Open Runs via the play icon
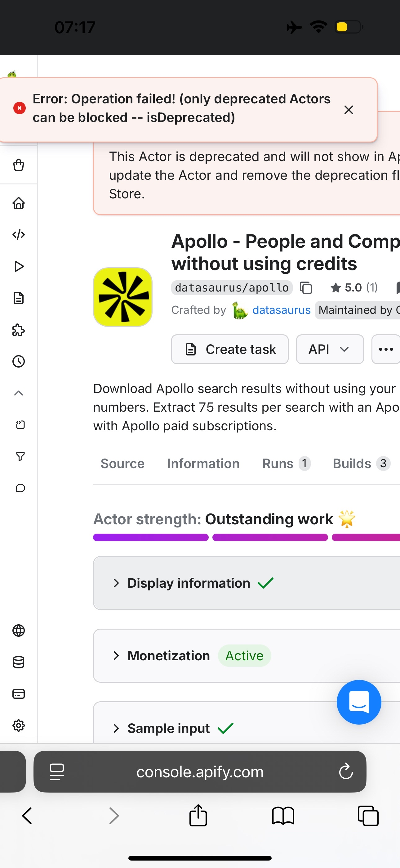The image size is (400, 868). (x=19, y=267)
